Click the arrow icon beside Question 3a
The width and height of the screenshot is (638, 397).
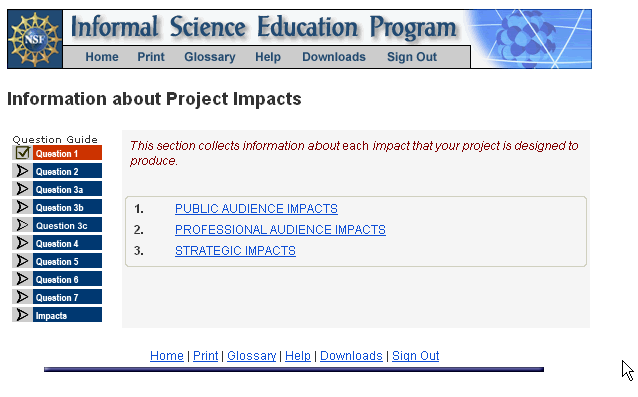point(22,189)
